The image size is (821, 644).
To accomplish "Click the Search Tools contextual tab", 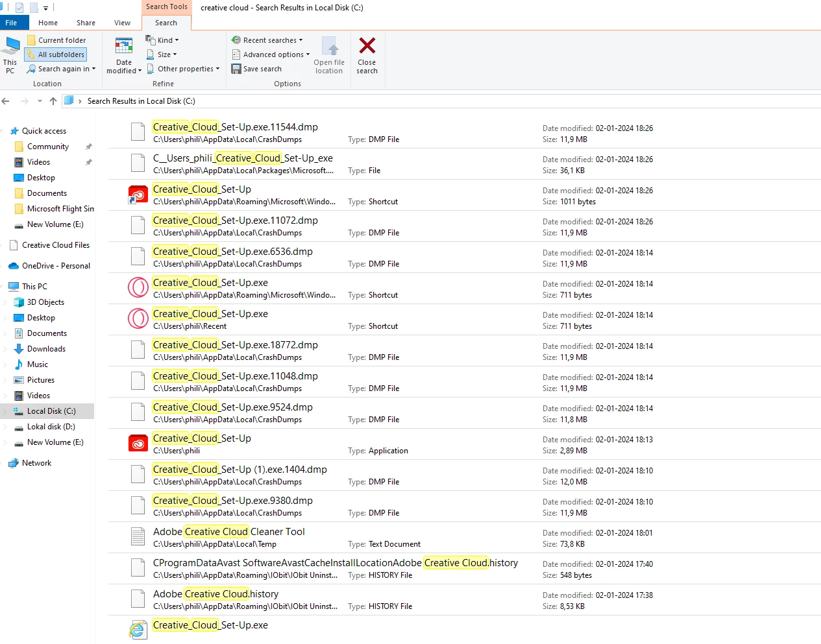I will [x=166, y=6].
